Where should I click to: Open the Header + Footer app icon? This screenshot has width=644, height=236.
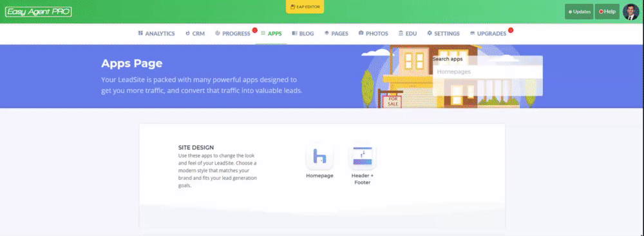tap(362, 156)
